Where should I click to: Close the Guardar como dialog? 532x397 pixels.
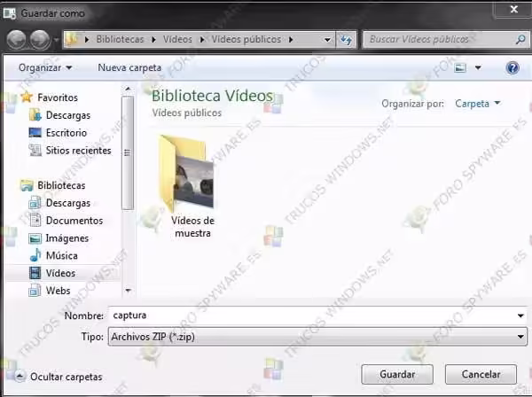click(513, 9)
